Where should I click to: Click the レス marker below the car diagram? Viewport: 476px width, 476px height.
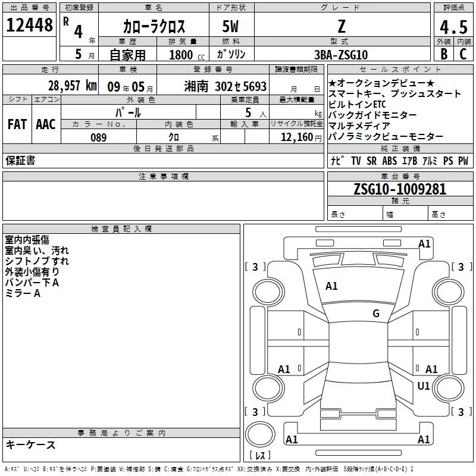(260, 456)
